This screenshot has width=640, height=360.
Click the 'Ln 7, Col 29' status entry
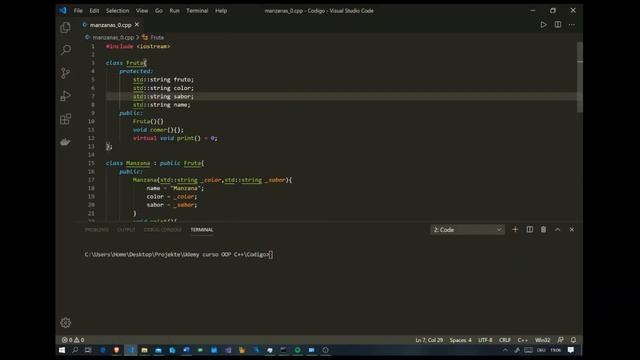429,340
